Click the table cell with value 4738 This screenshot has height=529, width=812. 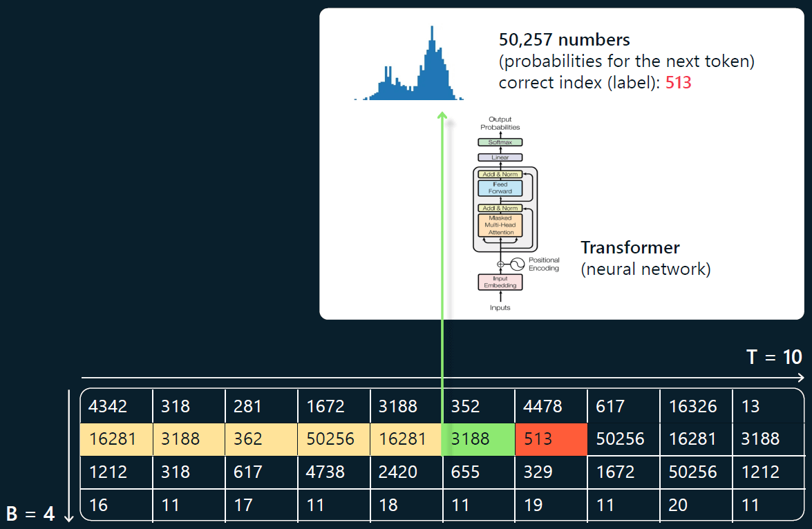334,472
